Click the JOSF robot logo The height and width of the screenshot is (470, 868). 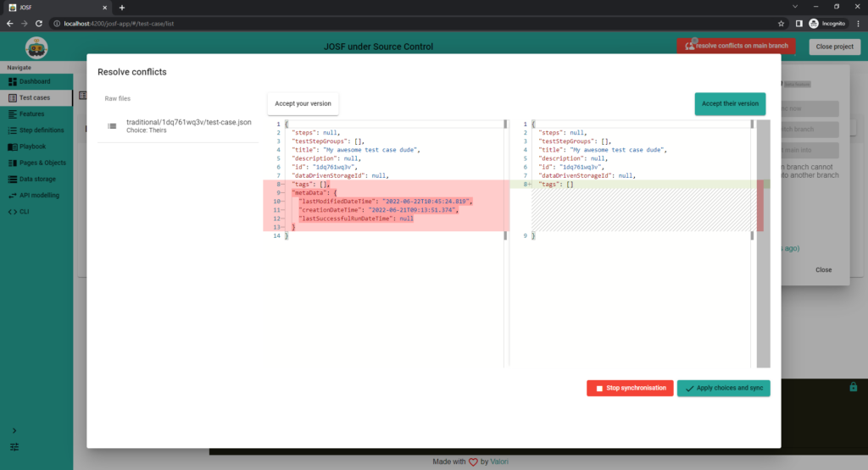tap(36, 47)
